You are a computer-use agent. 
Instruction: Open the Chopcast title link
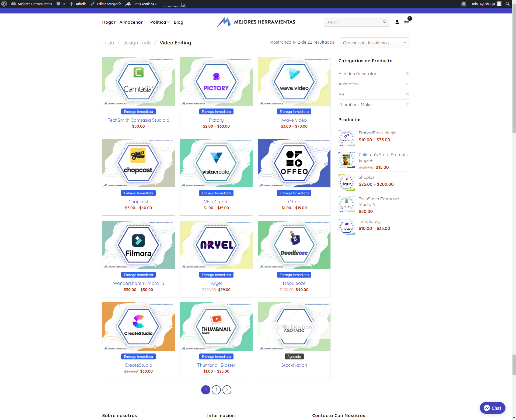click(x=138, y=202)
